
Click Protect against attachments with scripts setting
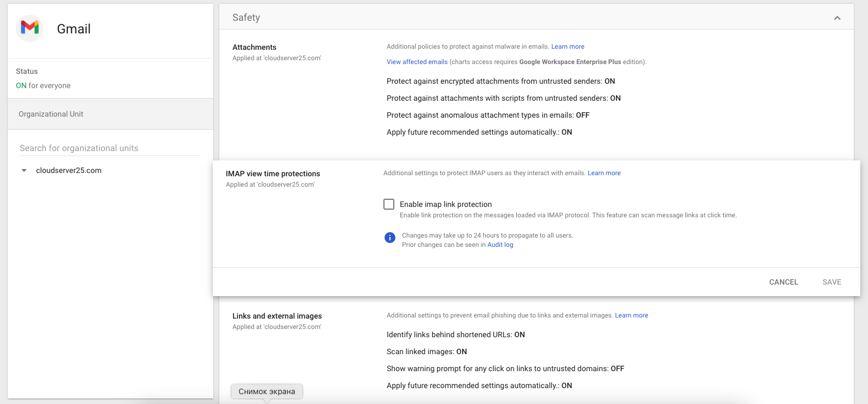(504, 98)
